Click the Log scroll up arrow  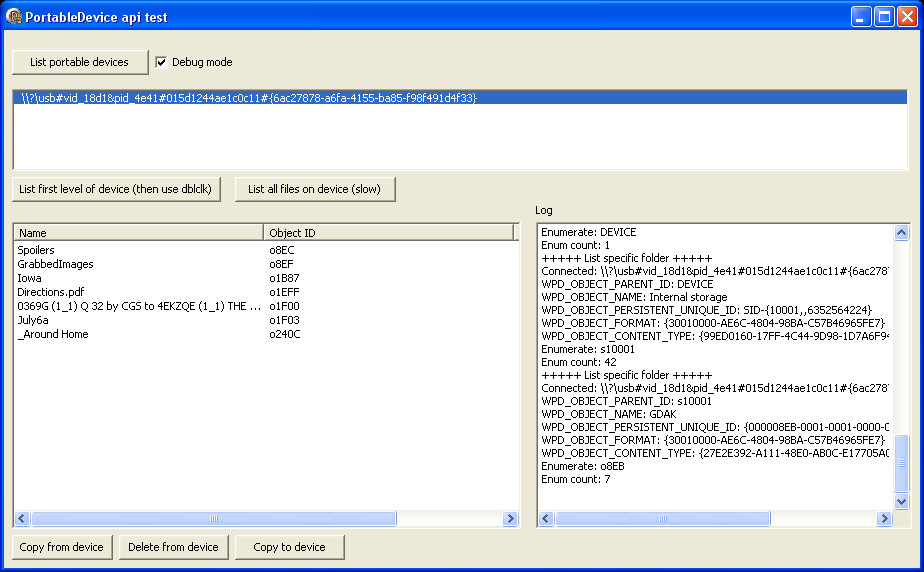click(901, 233)
